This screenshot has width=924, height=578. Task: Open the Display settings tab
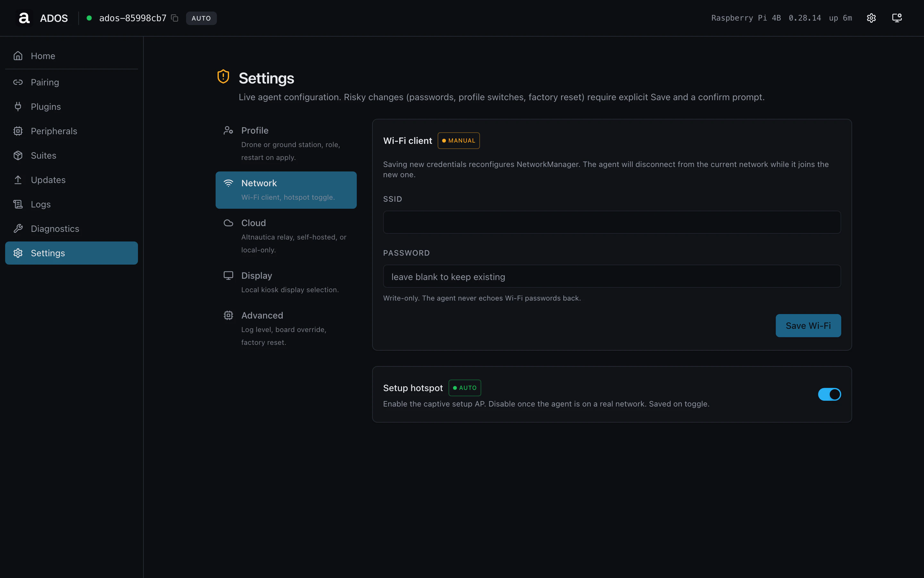click(x=286, y=283)
